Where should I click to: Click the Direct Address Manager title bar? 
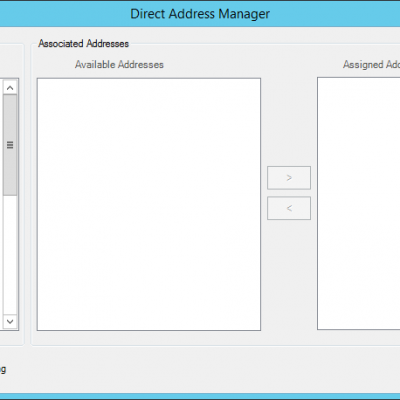[x=200, y=14]
